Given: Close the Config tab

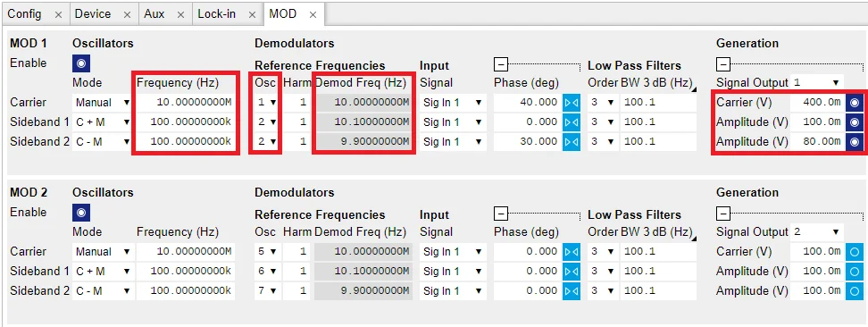Looking at the screenshot, I should [x=58, y=15].
